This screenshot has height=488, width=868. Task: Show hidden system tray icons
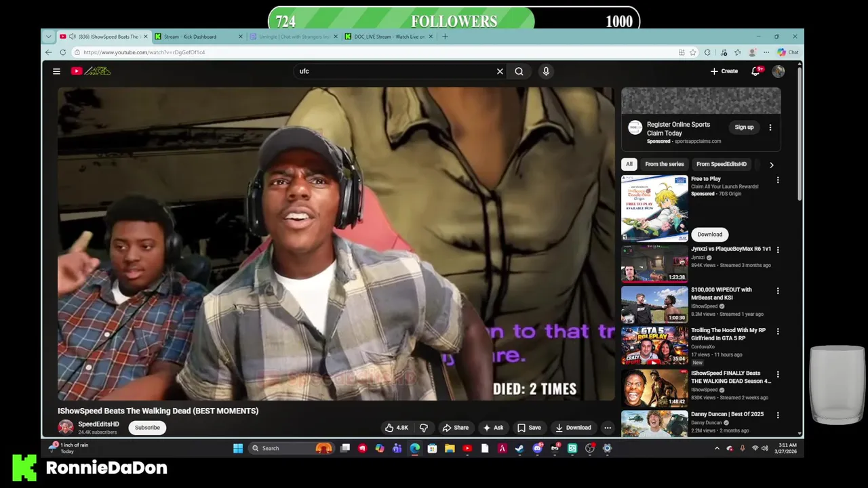tap(717, 448)
